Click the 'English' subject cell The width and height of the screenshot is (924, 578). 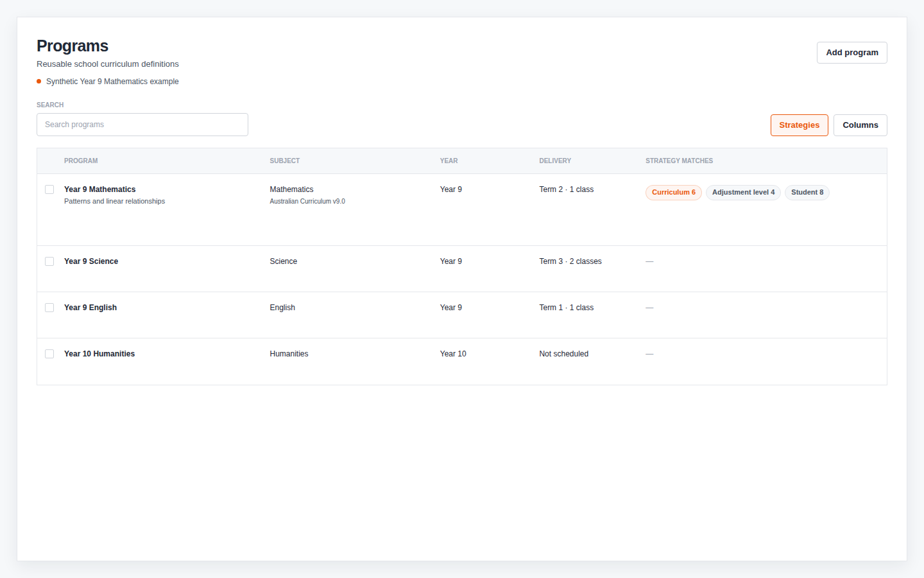(x=282, y=308)
